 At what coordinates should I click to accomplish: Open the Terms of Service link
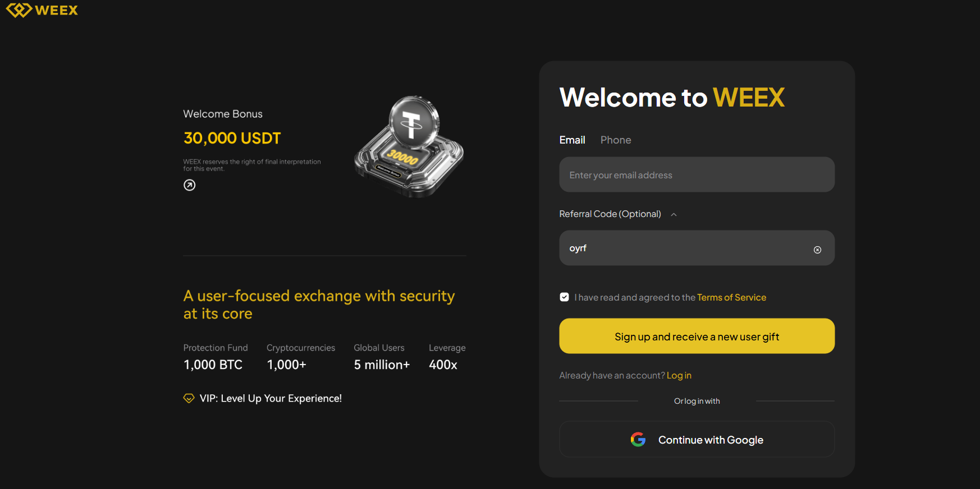(x=731, y=298)
